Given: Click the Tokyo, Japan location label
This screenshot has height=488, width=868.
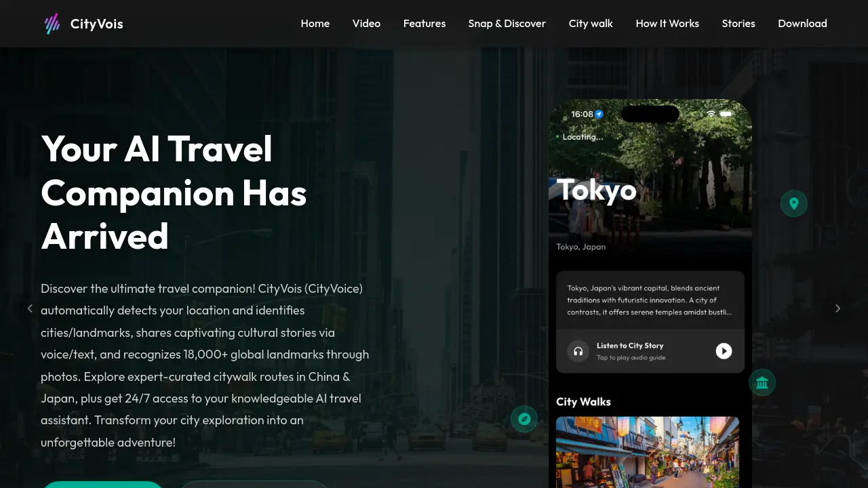Looking at the screenshot, I should 580,247.
